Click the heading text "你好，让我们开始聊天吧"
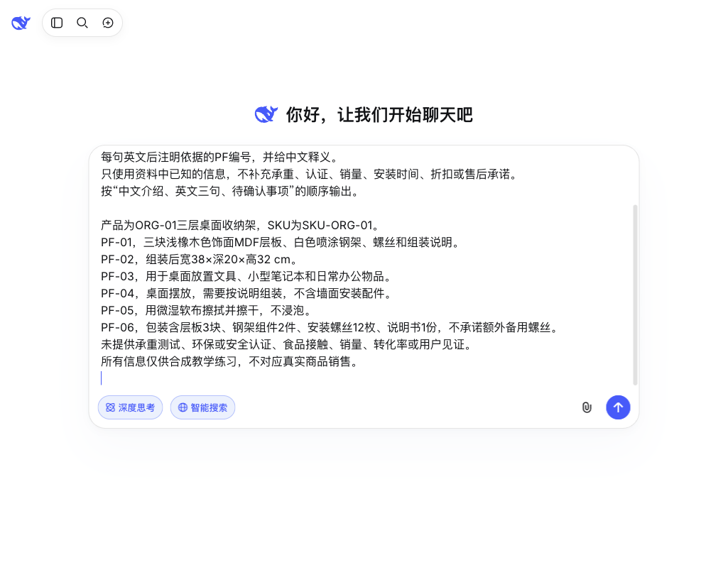 (379, 114)
